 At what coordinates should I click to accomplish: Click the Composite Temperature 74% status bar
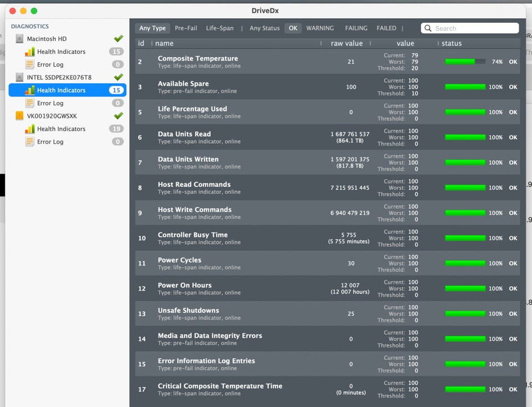(465, 62)
